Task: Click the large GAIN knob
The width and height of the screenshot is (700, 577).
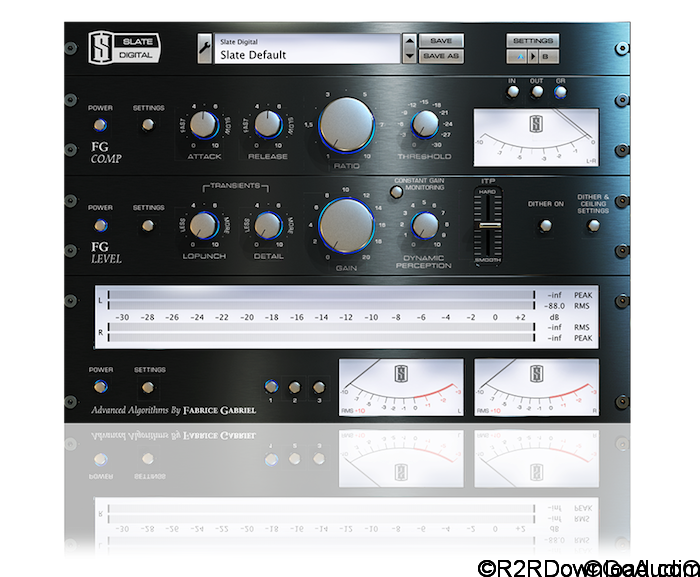Action: [x=346, y=226]
